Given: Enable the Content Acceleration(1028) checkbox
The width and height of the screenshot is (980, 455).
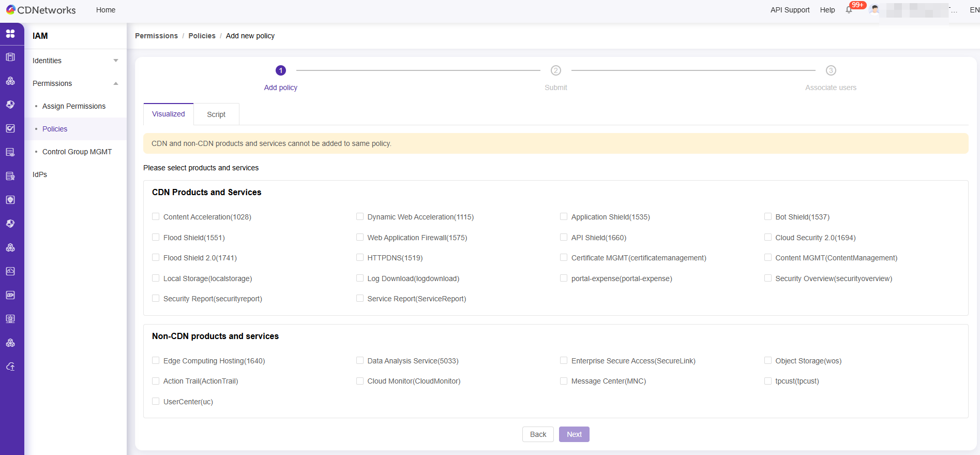Looking at the screenshot, I should pyautogui.click(x=156, y=217).
